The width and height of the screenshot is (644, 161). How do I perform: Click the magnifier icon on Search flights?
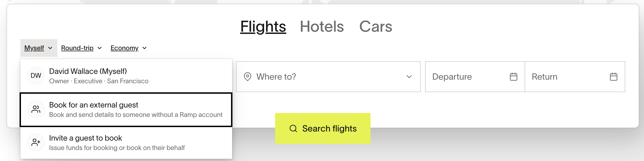(293, 128)
